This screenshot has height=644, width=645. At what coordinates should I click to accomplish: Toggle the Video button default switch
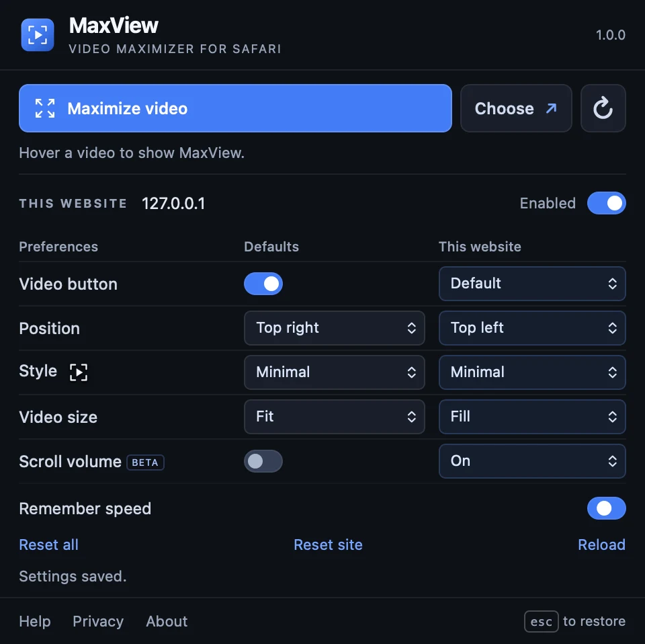(263, 284)
